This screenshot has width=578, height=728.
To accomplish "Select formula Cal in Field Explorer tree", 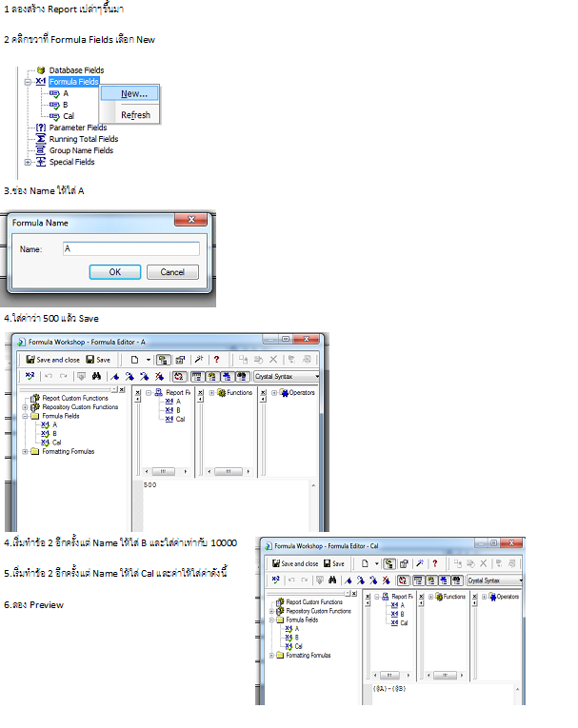I will tap(69, 116).
